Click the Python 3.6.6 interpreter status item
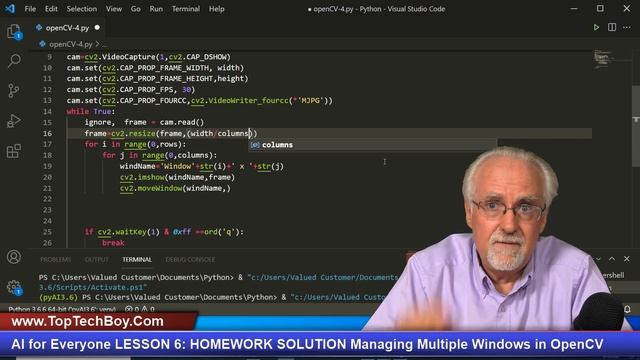This screenshot has height=360, width=640. pyautogui.click(x=62, y=309)
